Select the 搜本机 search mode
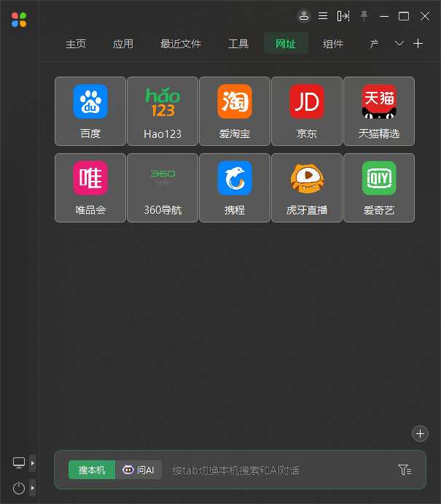The width and height of the screenshot is (441, 504). click(x=92, y=470)
